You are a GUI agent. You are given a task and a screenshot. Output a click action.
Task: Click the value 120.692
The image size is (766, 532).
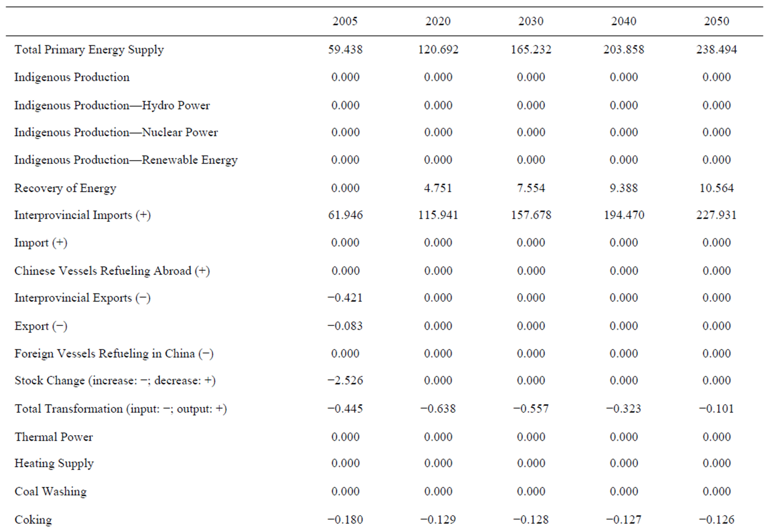[x=438, y=50]
